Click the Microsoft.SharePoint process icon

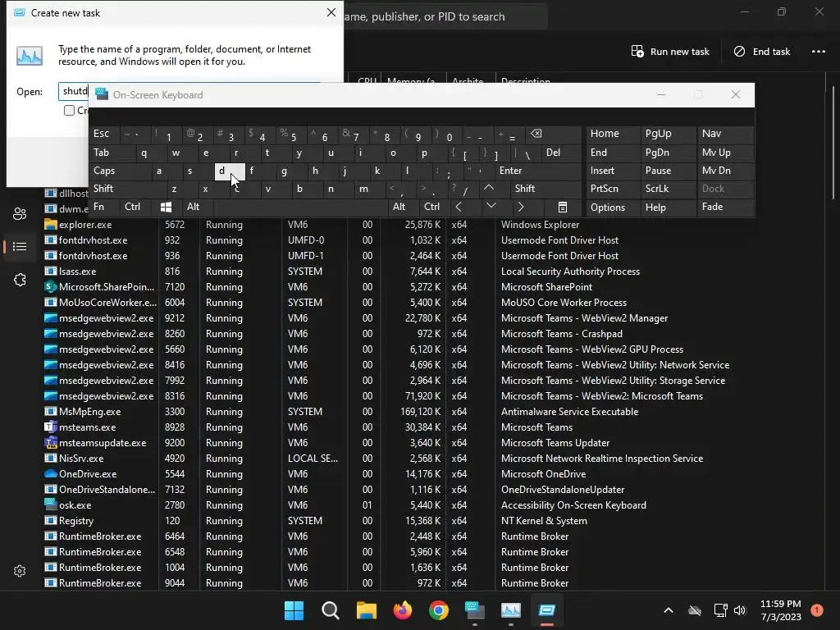(50, 286)
